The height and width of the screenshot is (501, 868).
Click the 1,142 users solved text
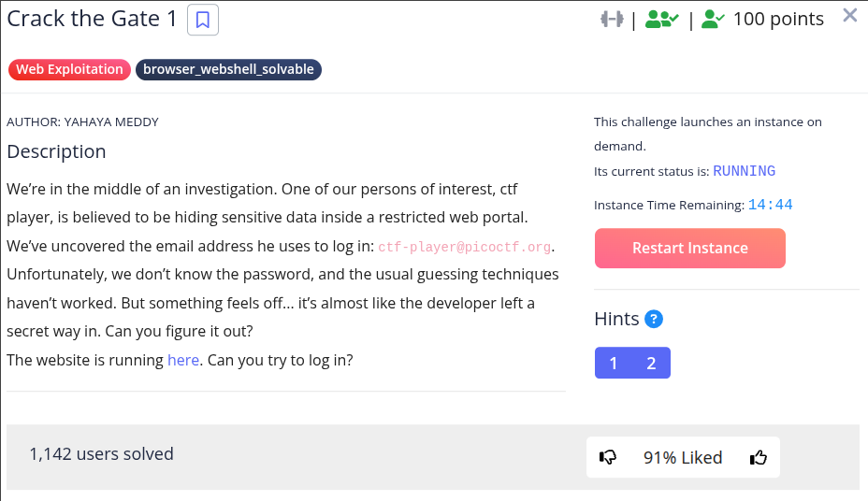click(101, 453)
